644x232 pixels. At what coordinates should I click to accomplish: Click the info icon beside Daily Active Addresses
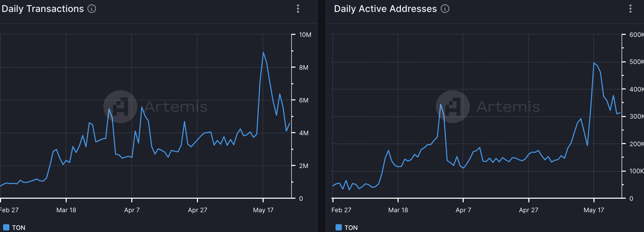point(445,9)
